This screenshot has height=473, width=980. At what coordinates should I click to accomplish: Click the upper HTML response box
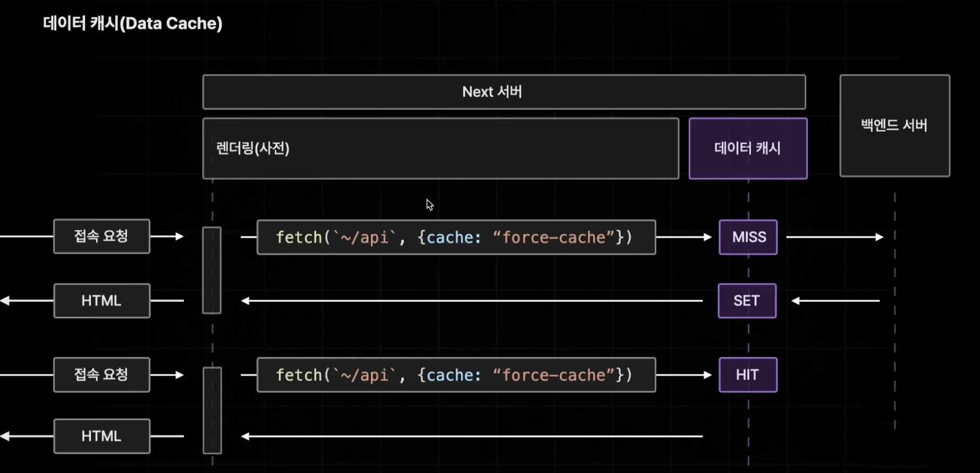102,301
